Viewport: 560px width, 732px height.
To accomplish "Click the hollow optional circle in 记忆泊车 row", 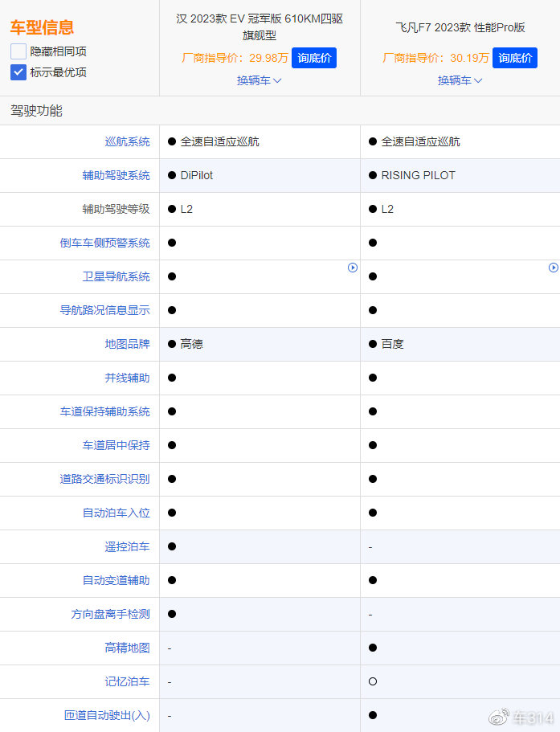I will [373, 681].
